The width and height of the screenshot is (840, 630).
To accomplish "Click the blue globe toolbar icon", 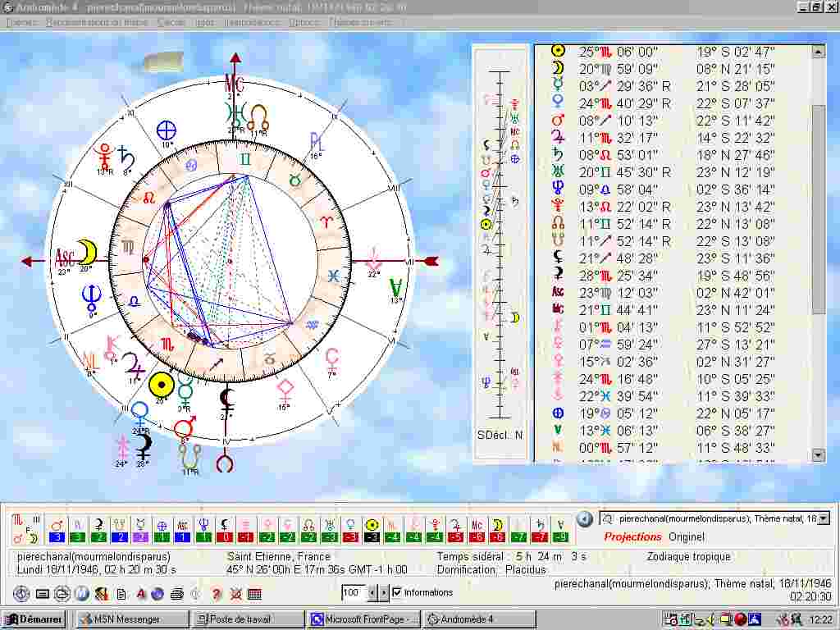I will click(x=157, y=594).
